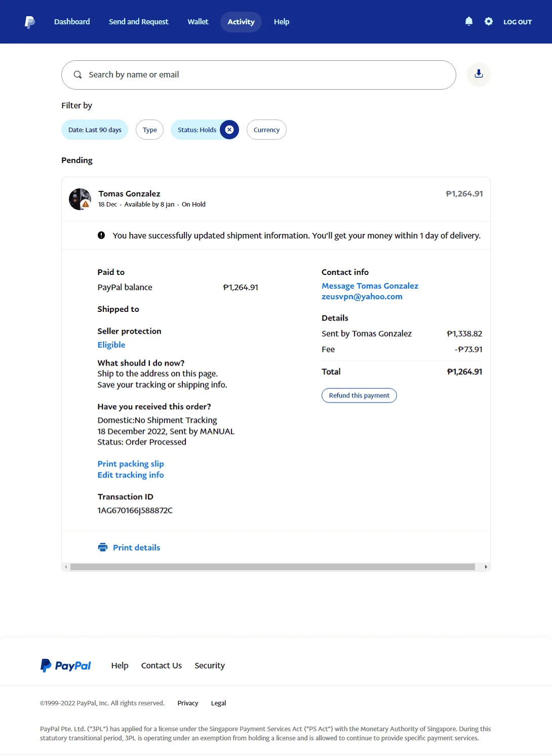Remove the Status: Holds filter
The height and width of the screenshot is (756, 552).
[229, 130]
